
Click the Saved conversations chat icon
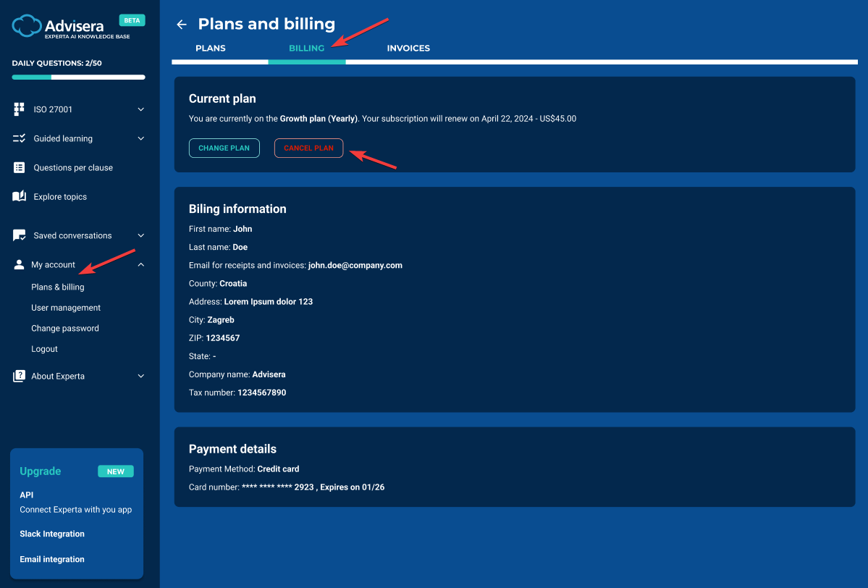point(20,235)
